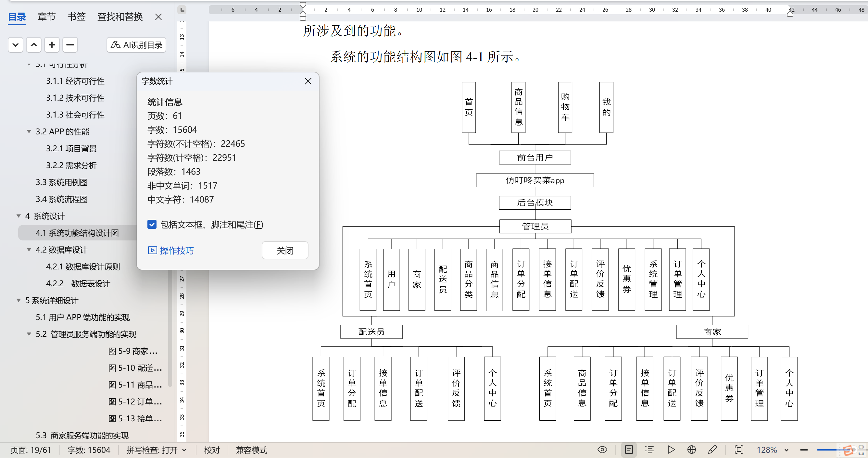Open the 操作技巧 link
Image resolution: width=868 pixels, height=458 pixels.
point(171,250)
